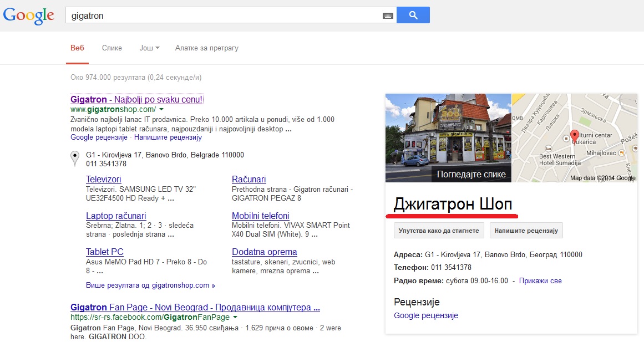This screenshot has width=644, height=342.
Task: Click the Google logo
Action: point(28,16)
